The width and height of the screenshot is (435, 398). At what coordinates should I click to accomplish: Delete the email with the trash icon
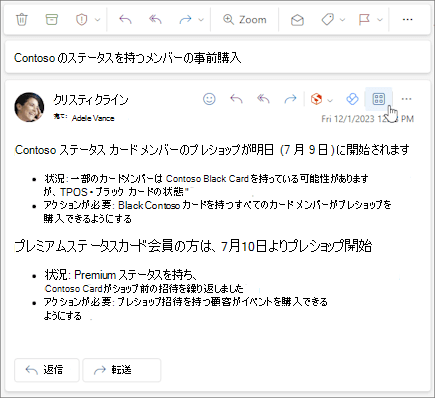tap(22, 19)
